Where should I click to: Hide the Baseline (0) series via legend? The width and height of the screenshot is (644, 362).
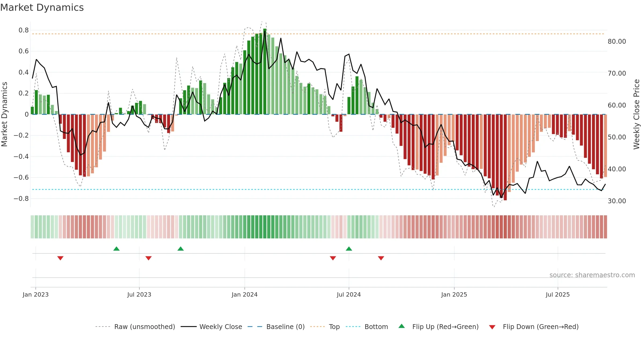[276, 327]
